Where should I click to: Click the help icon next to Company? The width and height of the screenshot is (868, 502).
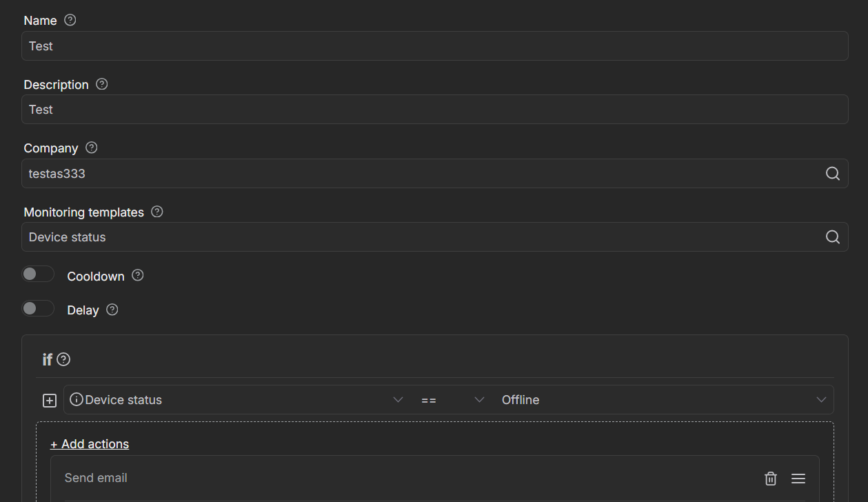91,148
